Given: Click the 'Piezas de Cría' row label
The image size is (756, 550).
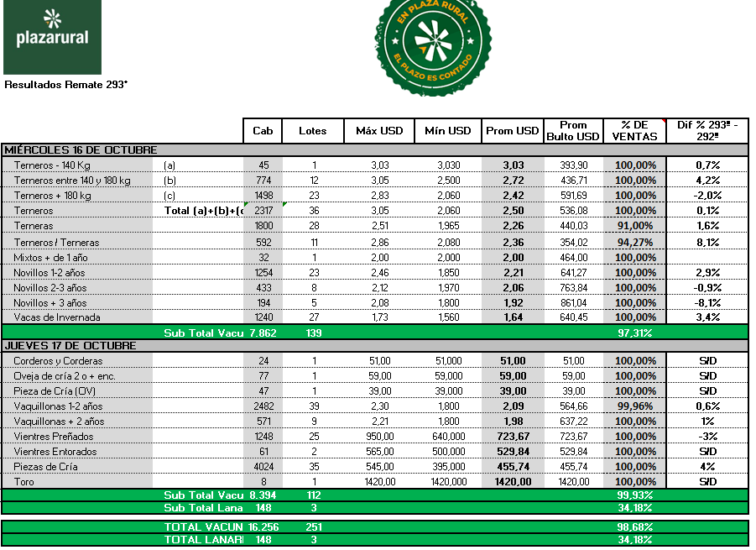Looking at the screenshot, I should coord(45,467).
